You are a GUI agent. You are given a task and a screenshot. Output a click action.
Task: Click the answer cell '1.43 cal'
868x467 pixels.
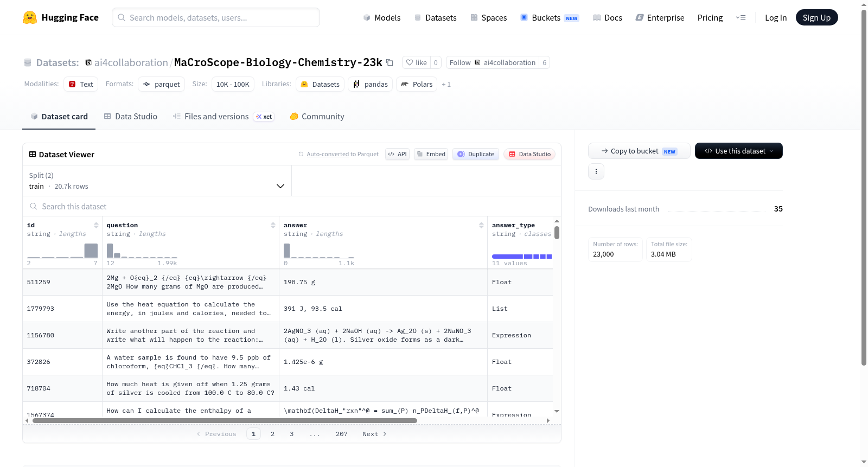pyautogui.click(x=383, y=388)
